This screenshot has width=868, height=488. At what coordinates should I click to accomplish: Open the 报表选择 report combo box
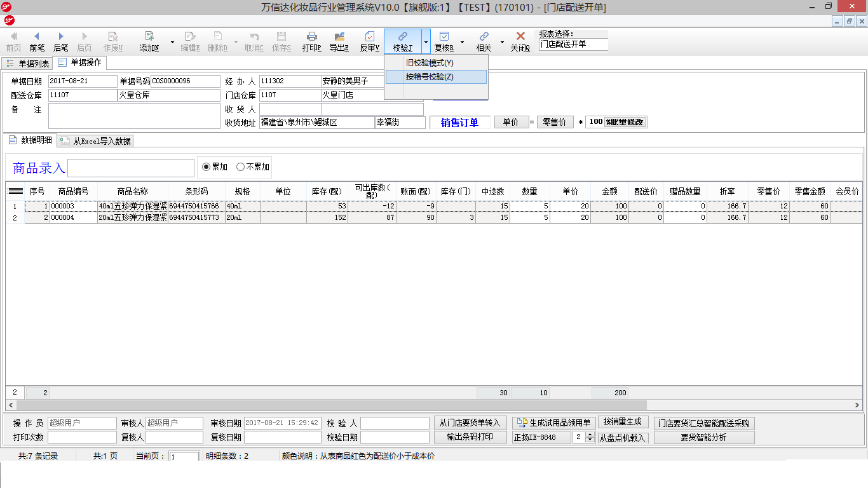(x=573, y=44)
